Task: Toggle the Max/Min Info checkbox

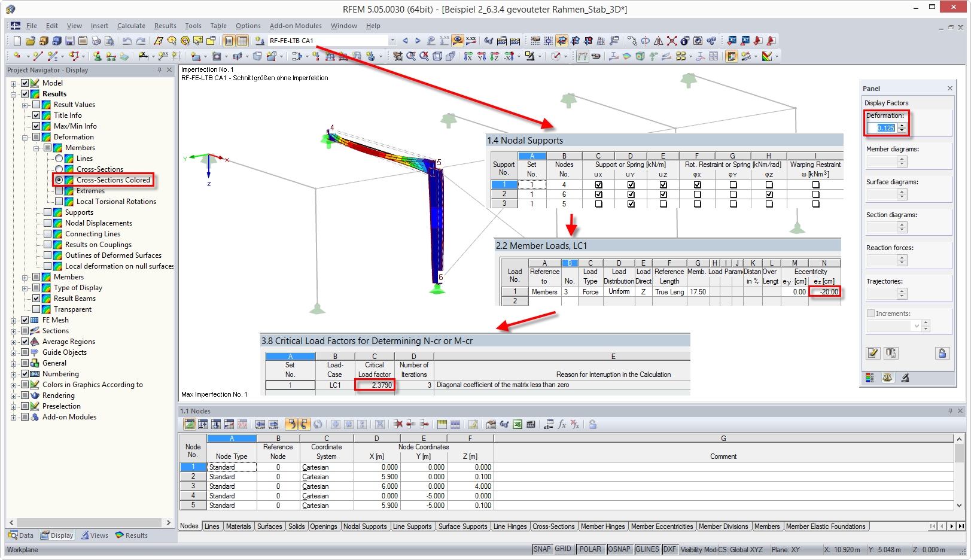Action: click(x=36, y=126)
